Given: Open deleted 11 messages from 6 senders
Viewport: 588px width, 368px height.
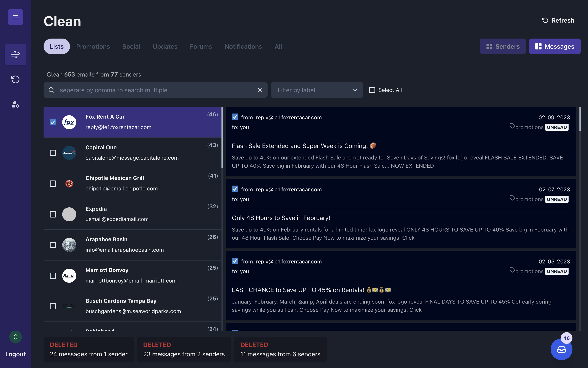Looking at the screenshot, I should point(280,349).
